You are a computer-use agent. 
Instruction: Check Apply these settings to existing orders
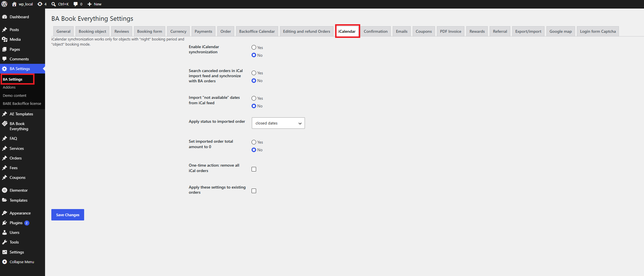[x=254, y=191]
